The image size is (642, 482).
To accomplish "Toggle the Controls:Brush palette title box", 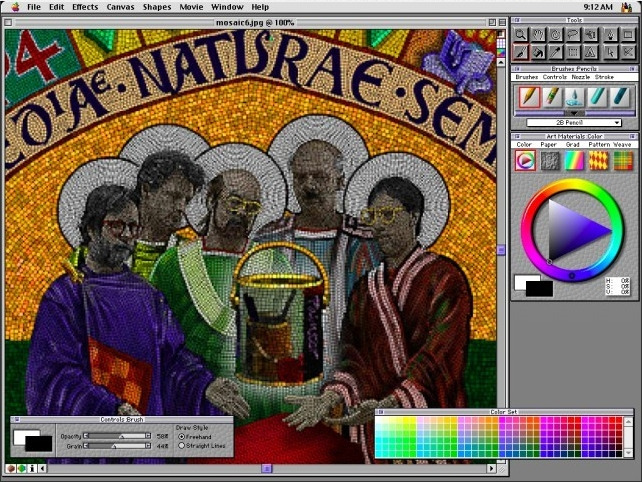I will [17, 419].
